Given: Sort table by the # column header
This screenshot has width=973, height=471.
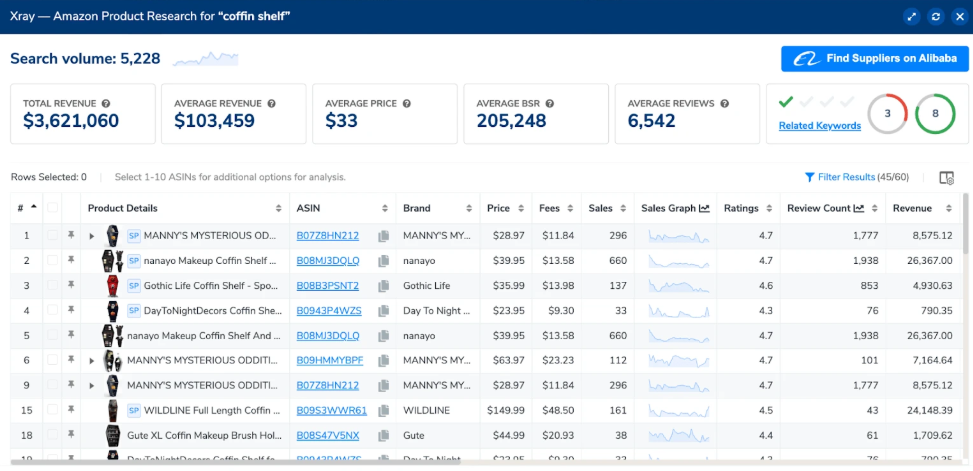Looking at the screenshot, I should [26, 208].
